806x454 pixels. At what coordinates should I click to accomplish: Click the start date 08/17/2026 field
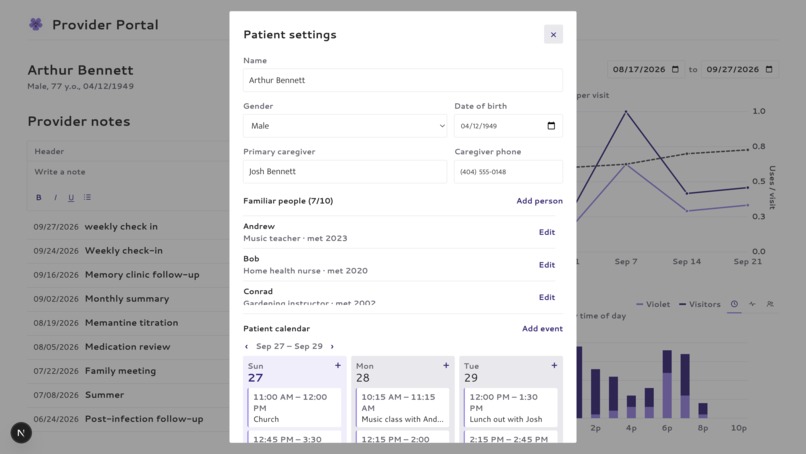click(x=646, y=69)
